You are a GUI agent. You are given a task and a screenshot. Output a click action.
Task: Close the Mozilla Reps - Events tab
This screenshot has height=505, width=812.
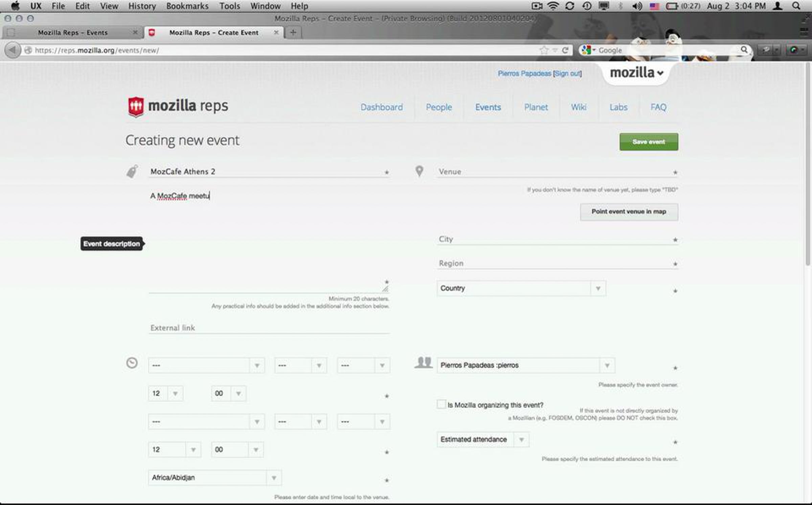point(135,32)
